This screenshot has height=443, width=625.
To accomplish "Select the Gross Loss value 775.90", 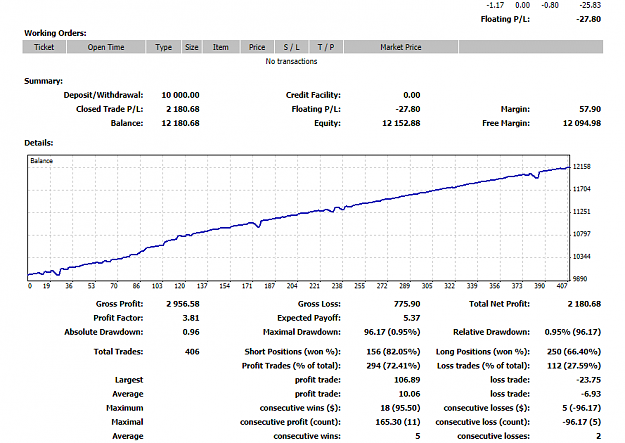I will tap(407, 304).
